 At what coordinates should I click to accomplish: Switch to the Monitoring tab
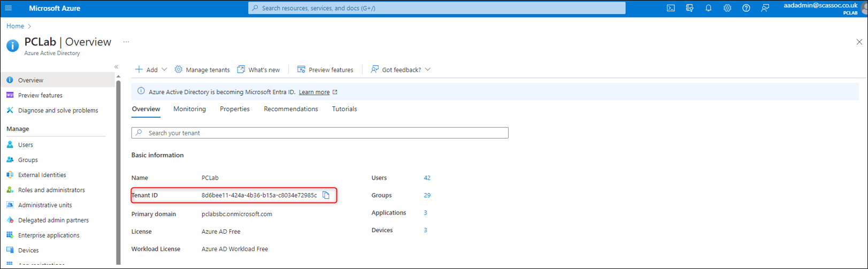coord(189,109)
